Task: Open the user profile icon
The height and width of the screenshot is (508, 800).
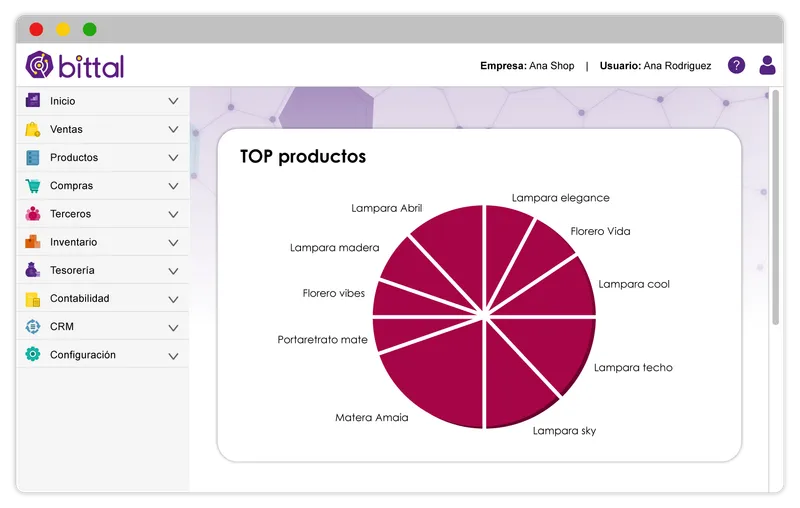Action: pyautogui.click(x=767, y=65)
